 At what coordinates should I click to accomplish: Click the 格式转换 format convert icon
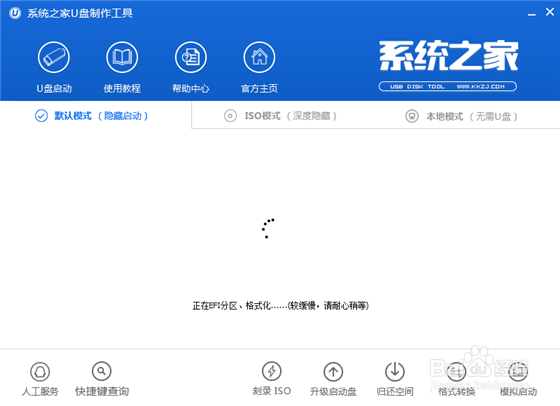(456, 372)
